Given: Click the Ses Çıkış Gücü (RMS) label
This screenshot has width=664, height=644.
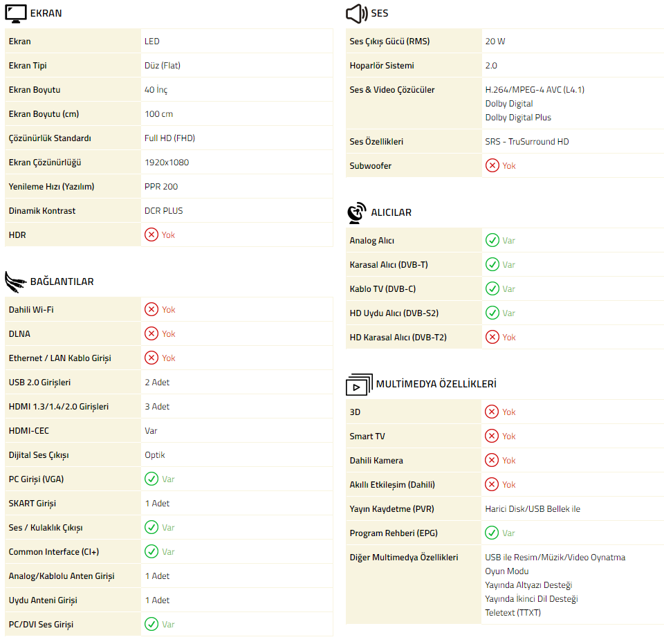Looking at the screenshot, I should pyautogui.click(x=389, y=41).
